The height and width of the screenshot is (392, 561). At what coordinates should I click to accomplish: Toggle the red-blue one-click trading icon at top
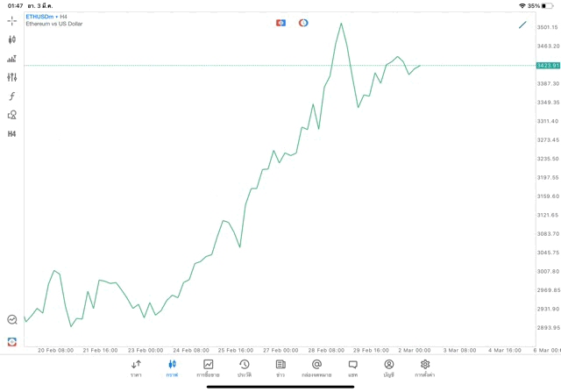pos(280,23)
